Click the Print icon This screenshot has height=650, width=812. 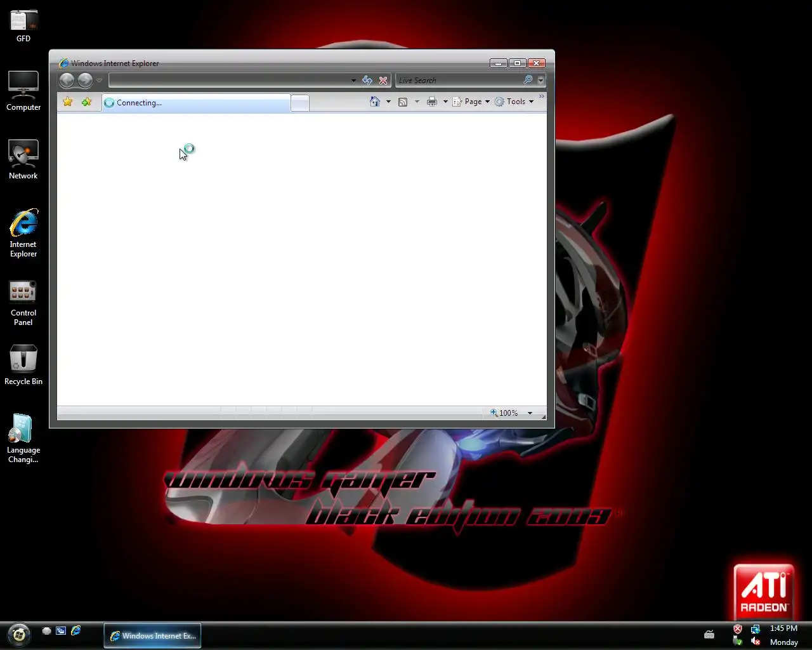click(x=432, y=102)
